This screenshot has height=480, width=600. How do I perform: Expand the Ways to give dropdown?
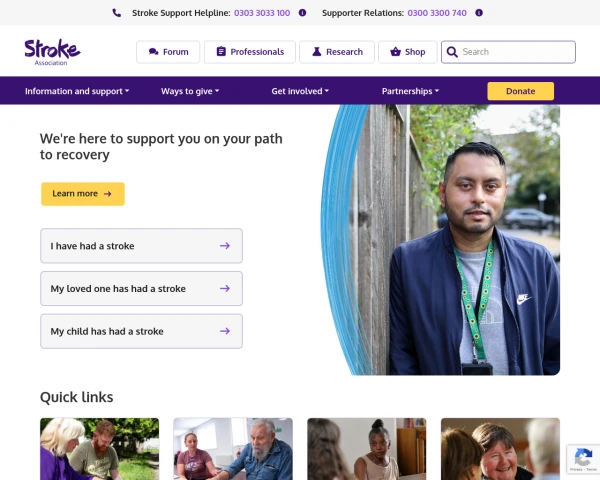190,91
